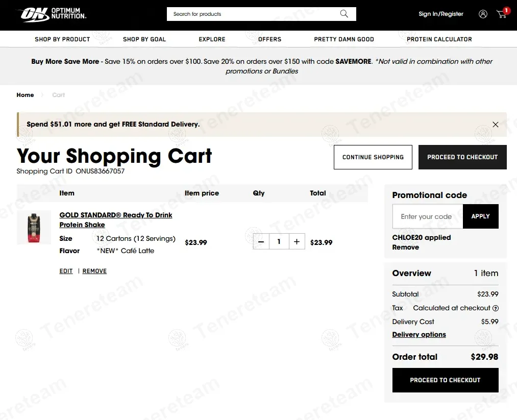Click the search magnifier icon
This screenshot has height=420, width=517.
[x=344, y=14]
